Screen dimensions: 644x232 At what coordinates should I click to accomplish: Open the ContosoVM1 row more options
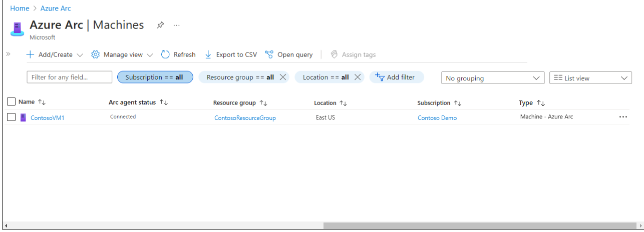click(623, 117)
